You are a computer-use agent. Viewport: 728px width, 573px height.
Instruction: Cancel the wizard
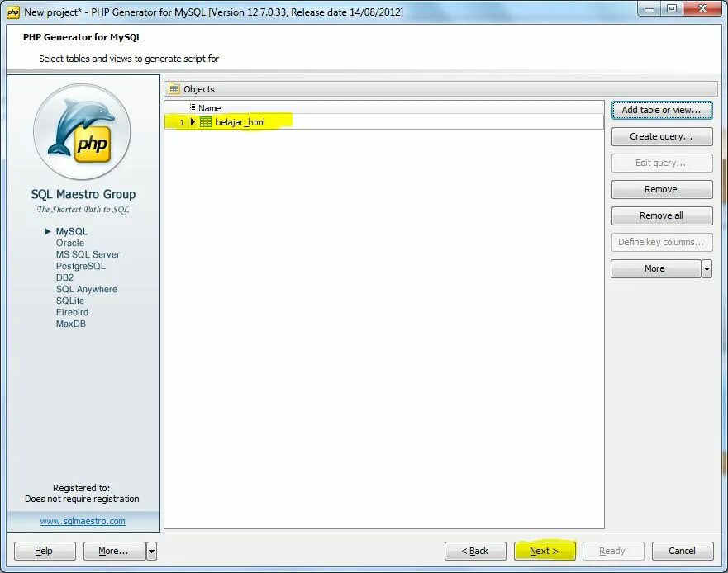pos(683,552)
